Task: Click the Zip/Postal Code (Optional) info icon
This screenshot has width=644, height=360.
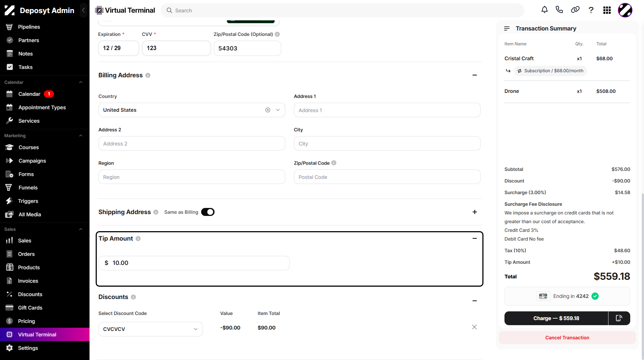Action: point(277,34)
